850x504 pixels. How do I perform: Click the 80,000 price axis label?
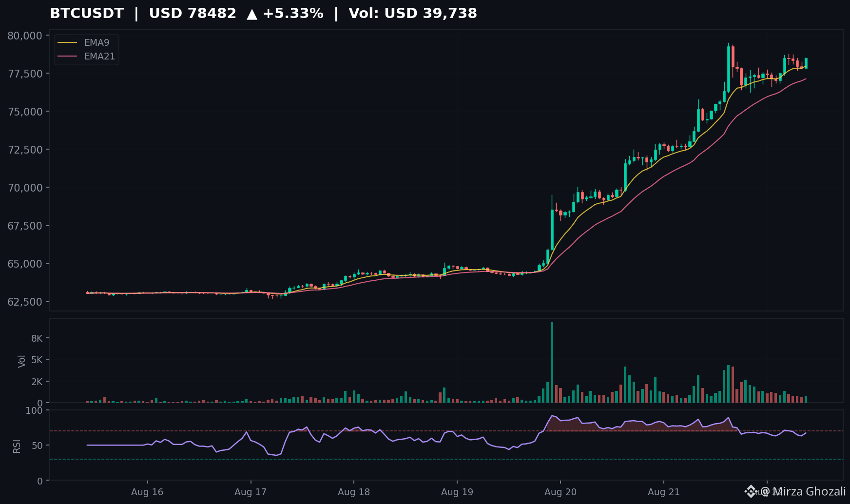click(25, 36)
